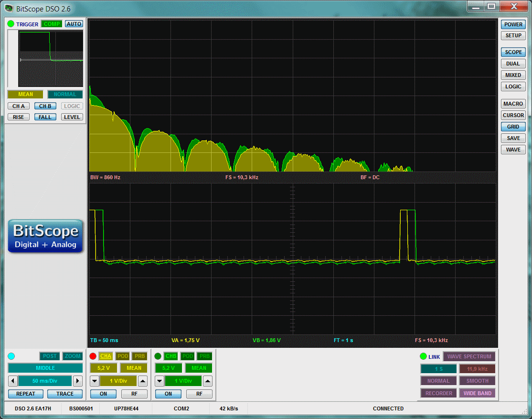This screenshot has width=532, height=419.
Task: Click the MACRO button
Action: [x=513, y=104]
